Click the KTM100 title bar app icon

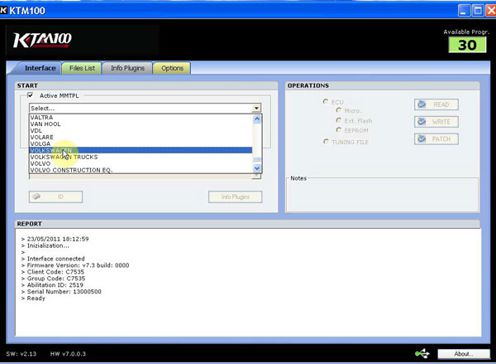3,11
